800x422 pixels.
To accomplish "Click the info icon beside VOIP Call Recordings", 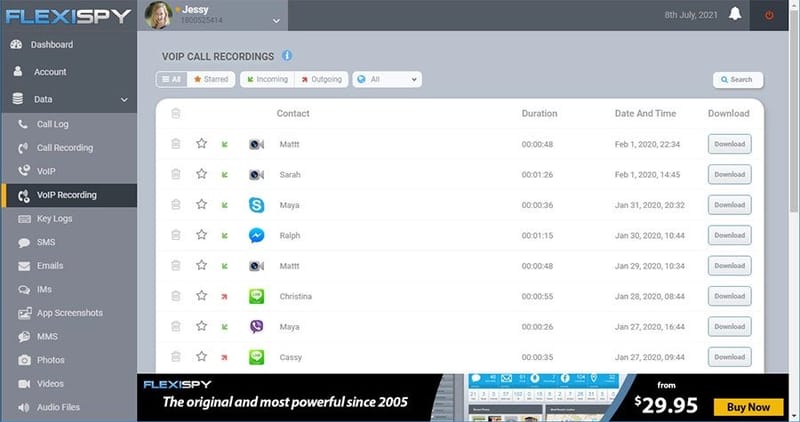I will 287,56.
